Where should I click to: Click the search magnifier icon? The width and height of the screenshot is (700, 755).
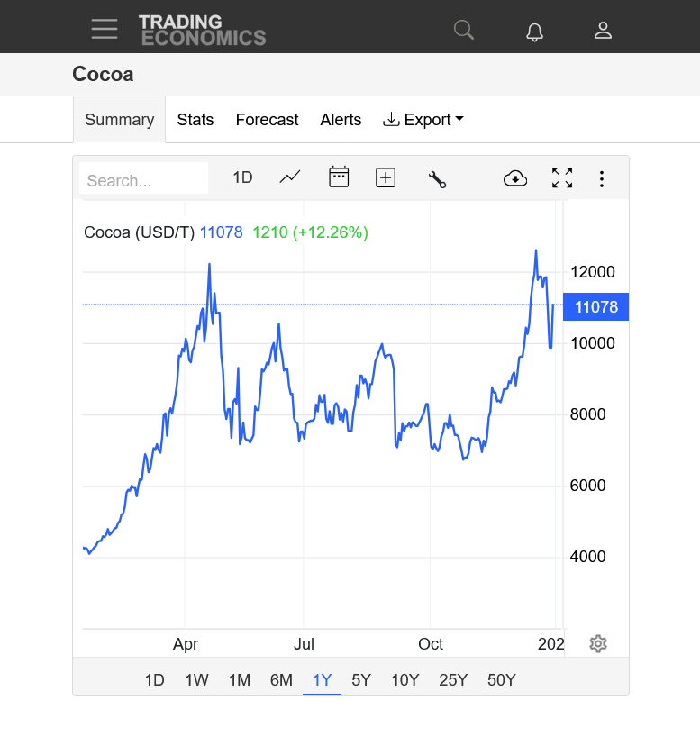(x=464, y=30)
